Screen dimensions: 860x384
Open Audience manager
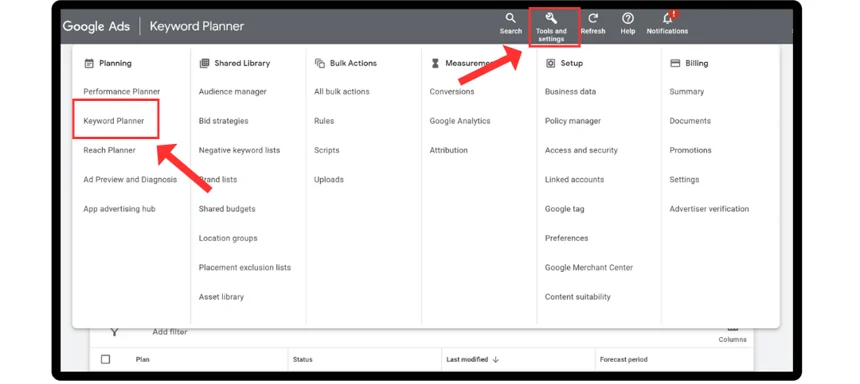(233, 92)
